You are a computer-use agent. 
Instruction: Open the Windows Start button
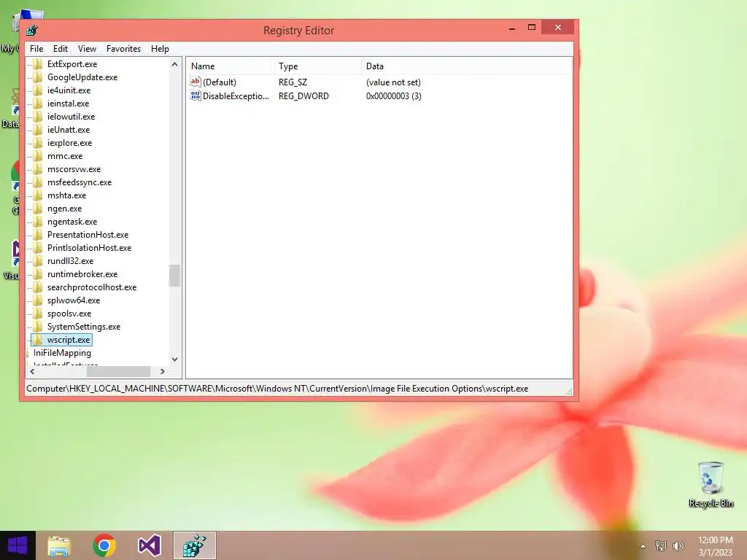pyautogui.click(x=18, y=545)
